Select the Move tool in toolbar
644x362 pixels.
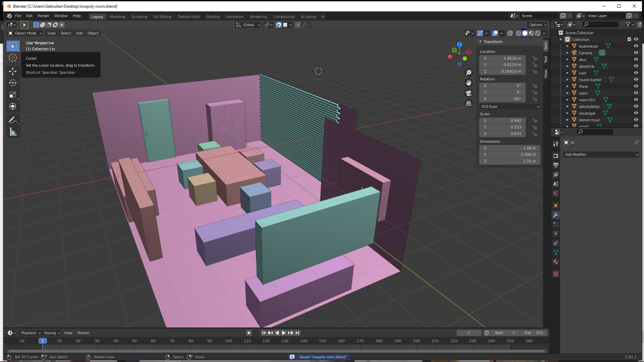(x=13, y=71)
